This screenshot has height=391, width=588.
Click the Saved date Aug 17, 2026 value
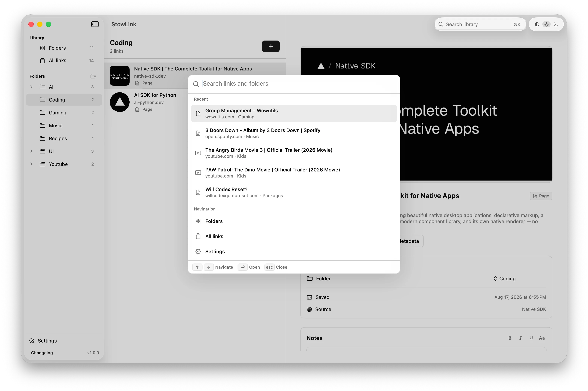pos(520,297)
